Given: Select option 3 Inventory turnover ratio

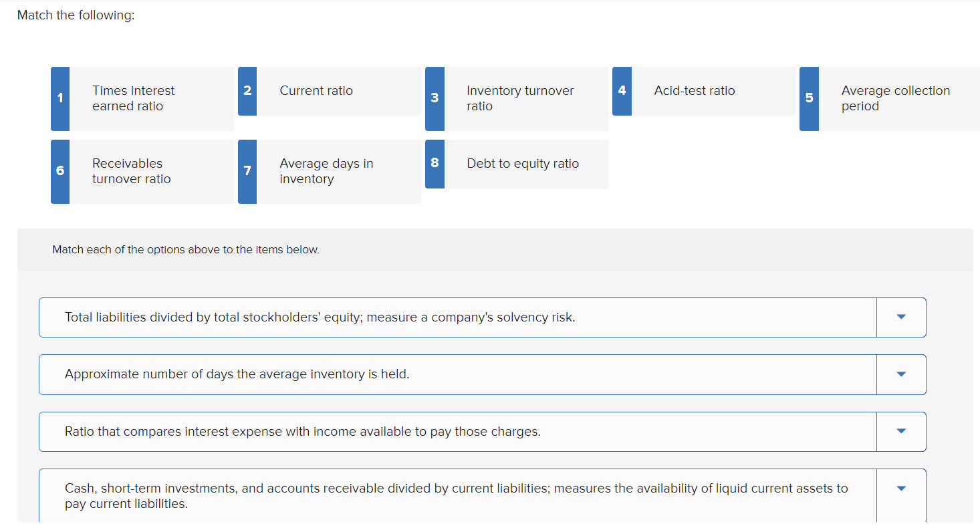Looking at the screenshot, I should tap(517, 99).
